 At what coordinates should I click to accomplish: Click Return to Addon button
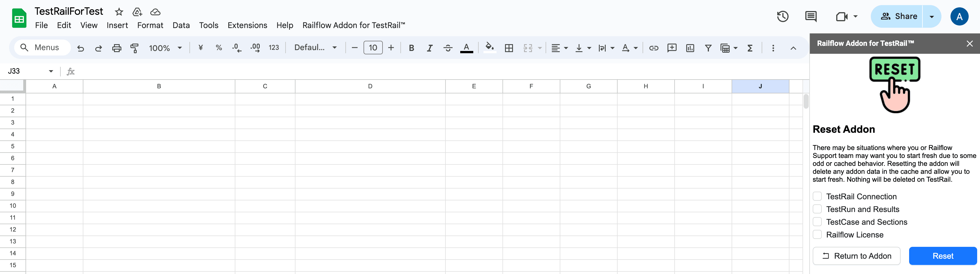pyautogui.click(x=856, y=256)
